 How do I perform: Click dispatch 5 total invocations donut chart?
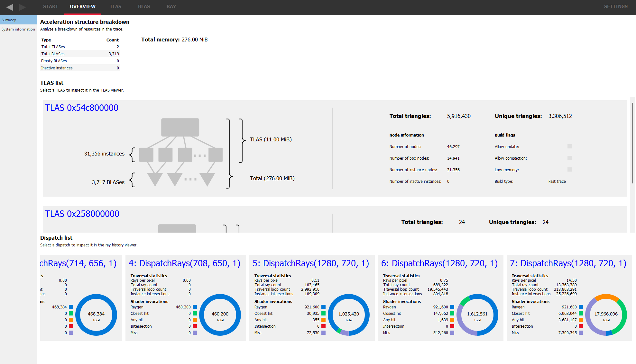pos(348,315)
